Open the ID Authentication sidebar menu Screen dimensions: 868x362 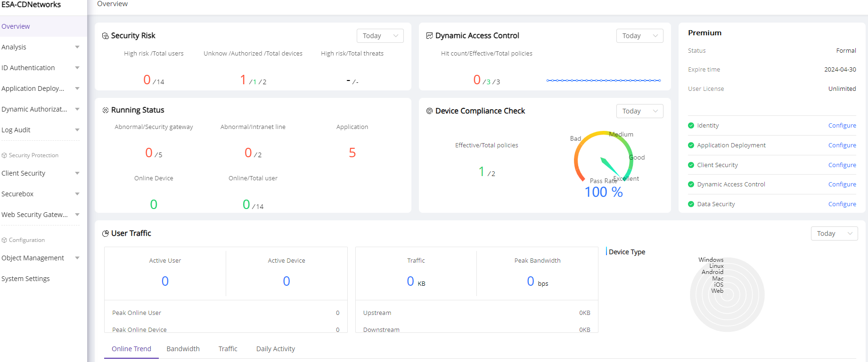43,68
